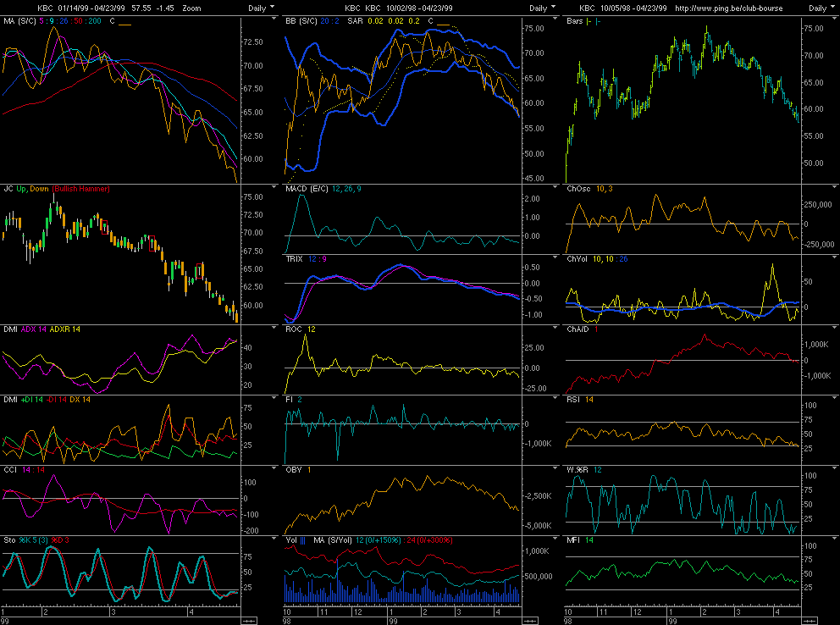
Task: Open the ChVol panel menu arrow
Action: click(835, 257)
